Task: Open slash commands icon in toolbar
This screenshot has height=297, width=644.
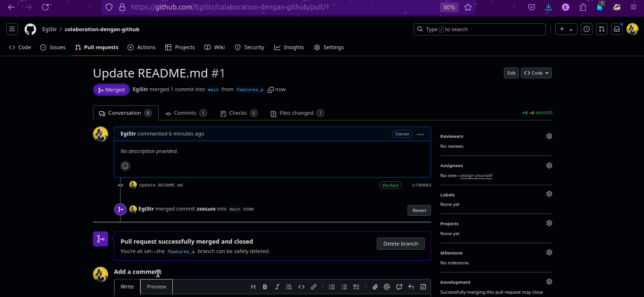Action: (423, 287)
